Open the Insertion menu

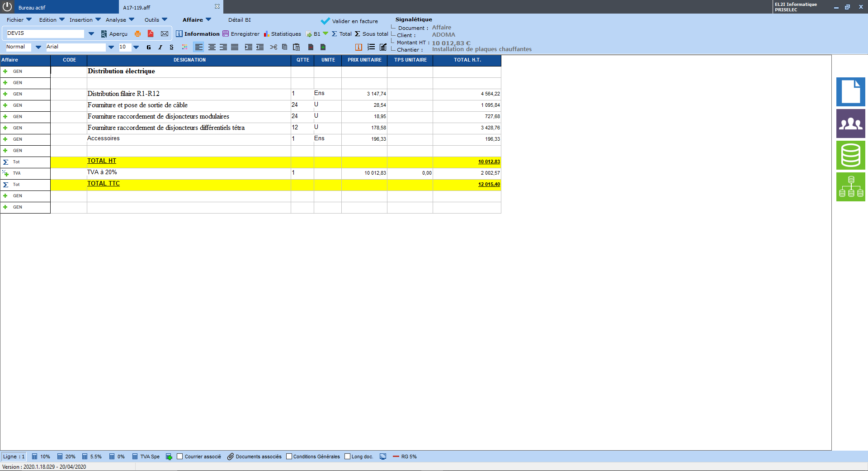pos(85,20)
